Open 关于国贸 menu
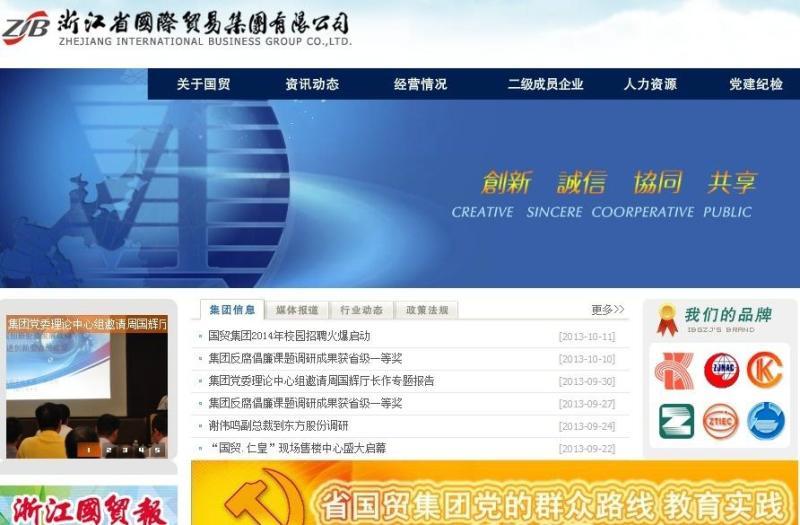The height and width of the screenshot is (525, 800). (203, 84)
